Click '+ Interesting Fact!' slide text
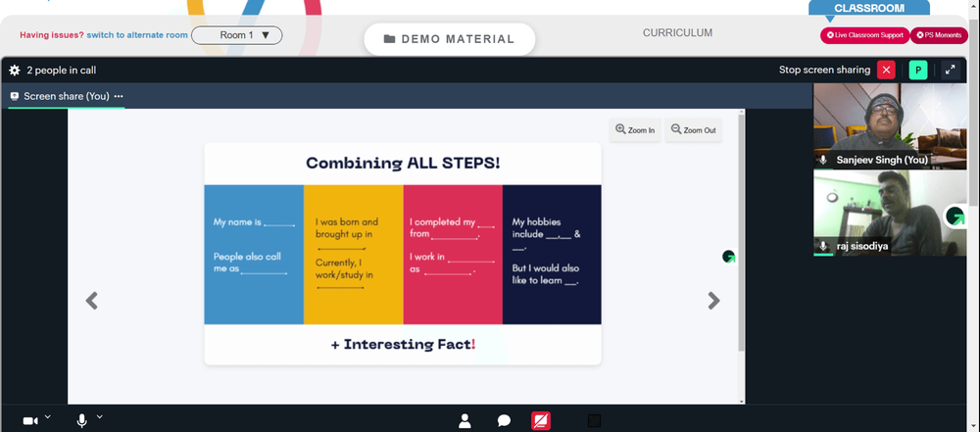 403,344
